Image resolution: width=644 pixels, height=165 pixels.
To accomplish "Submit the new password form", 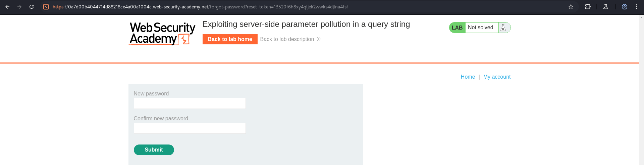I will pos(154,150).
